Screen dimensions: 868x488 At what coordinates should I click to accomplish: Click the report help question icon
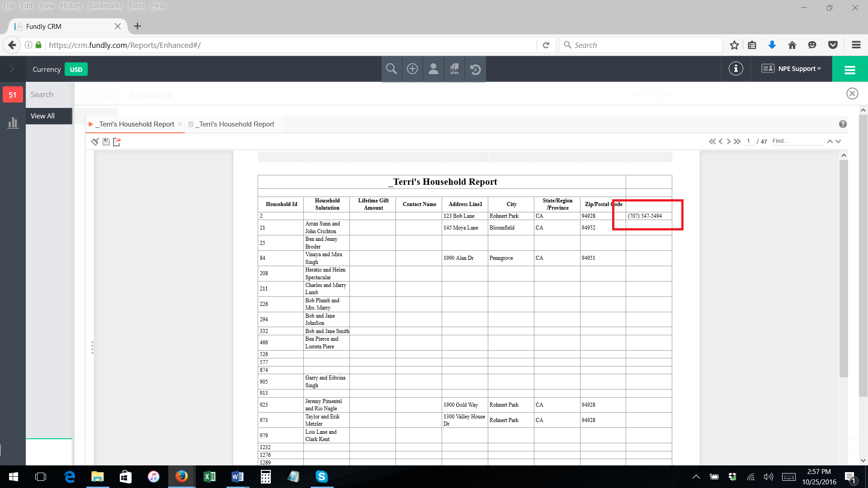click(843, 124)
